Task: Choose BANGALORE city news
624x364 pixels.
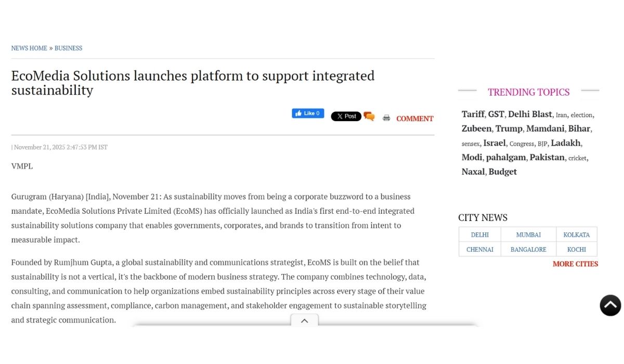Action: (x=528, y=249)
